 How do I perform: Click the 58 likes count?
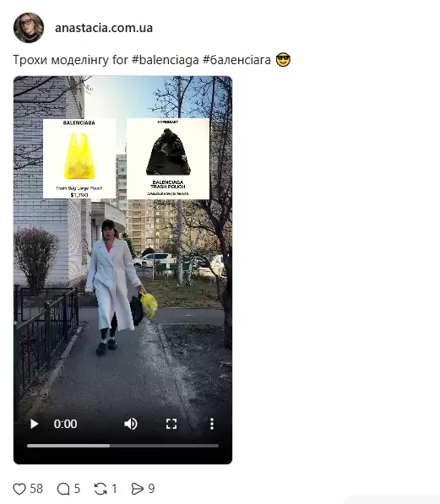coord(36,489)
